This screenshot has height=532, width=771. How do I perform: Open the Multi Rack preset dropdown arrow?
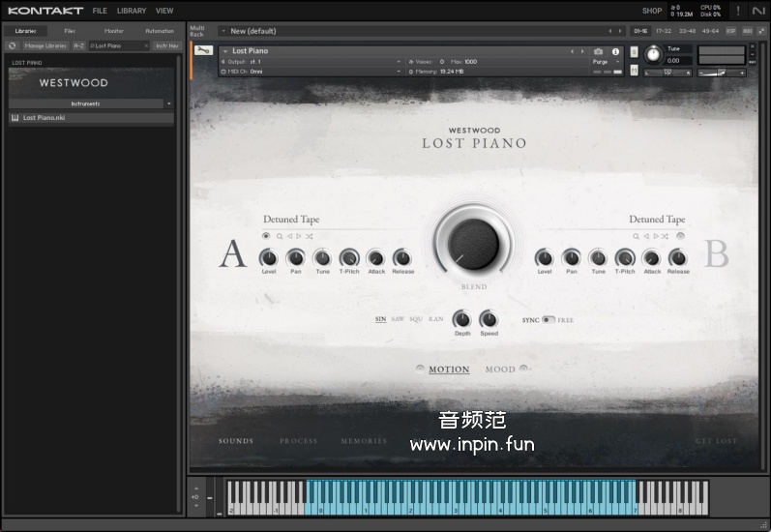223,31
